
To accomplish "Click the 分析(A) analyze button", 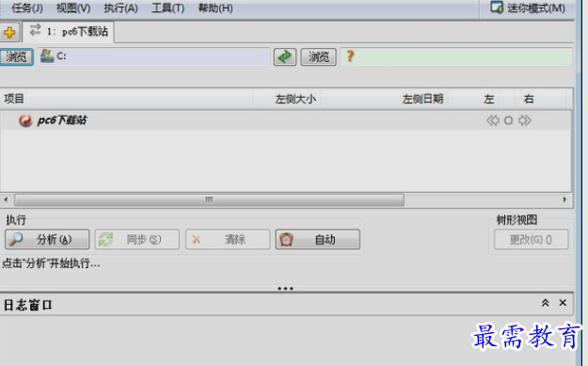I will pos(47,239).
